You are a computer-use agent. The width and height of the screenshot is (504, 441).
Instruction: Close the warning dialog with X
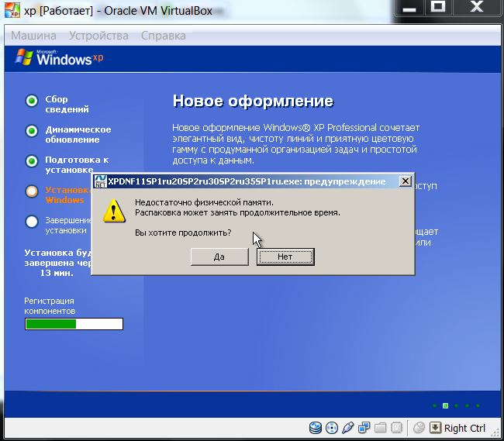pos(405,181)
